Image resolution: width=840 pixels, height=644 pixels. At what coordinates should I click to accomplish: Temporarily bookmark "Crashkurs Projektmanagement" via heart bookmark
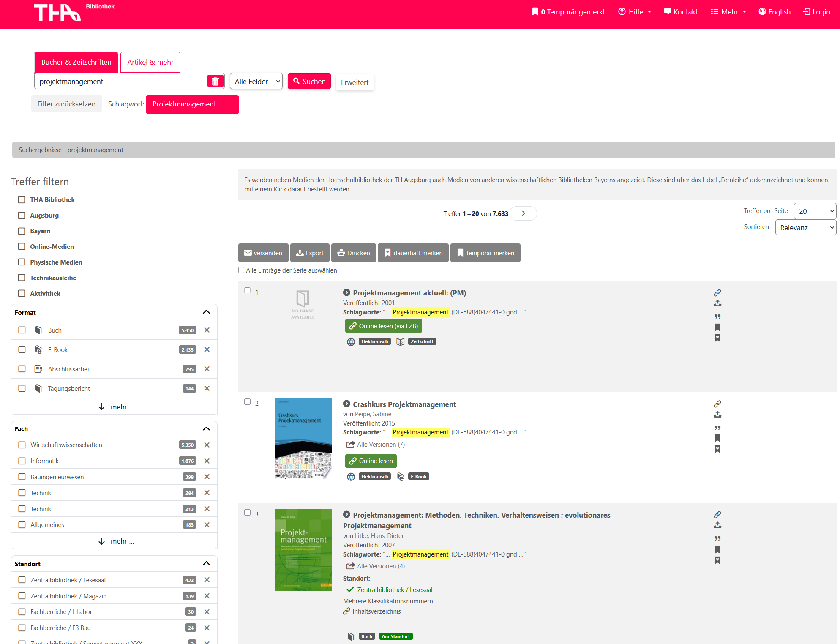click(x=717, y=449)
